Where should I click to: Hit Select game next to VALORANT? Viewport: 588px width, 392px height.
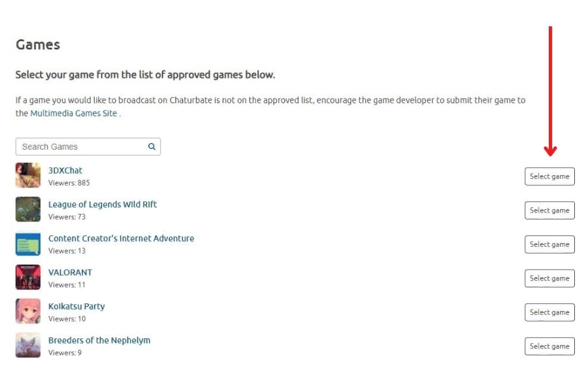point(549,278)
